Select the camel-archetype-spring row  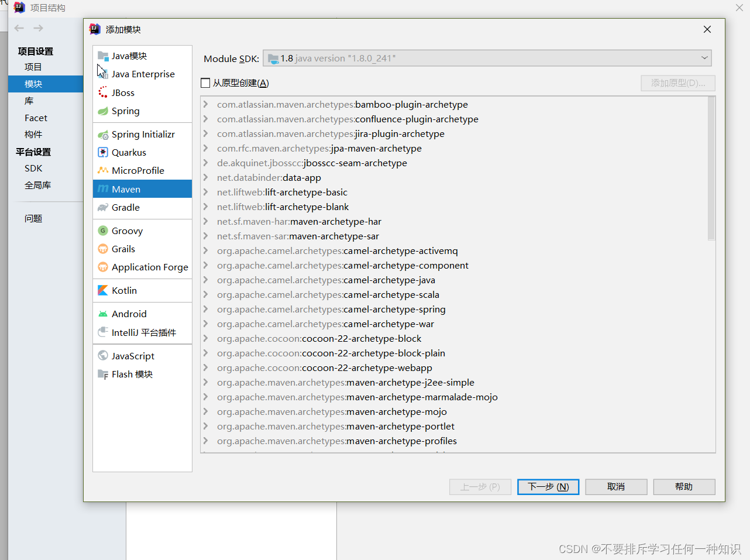click(454, 309)
